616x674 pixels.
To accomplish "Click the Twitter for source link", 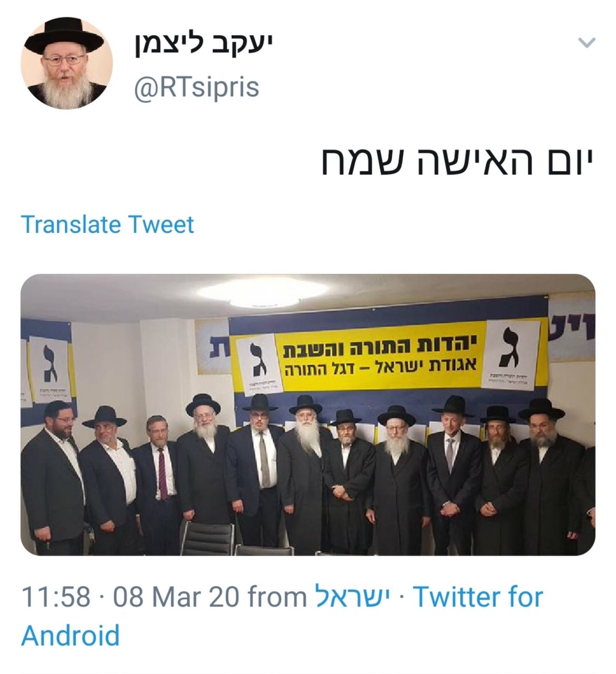I will (478, 597).
